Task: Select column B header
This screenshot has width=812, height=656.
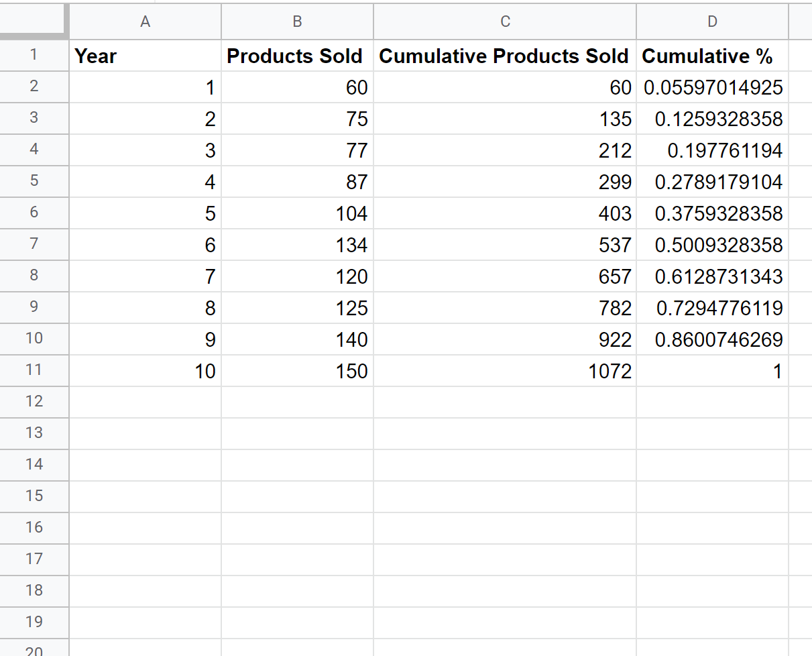Action: point(297,21)
